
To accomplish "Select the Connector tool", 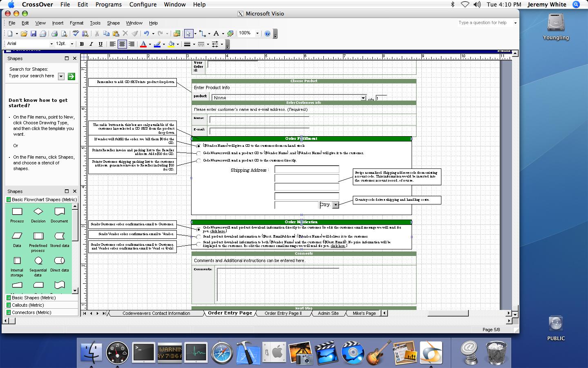I will tap(202, 34).
